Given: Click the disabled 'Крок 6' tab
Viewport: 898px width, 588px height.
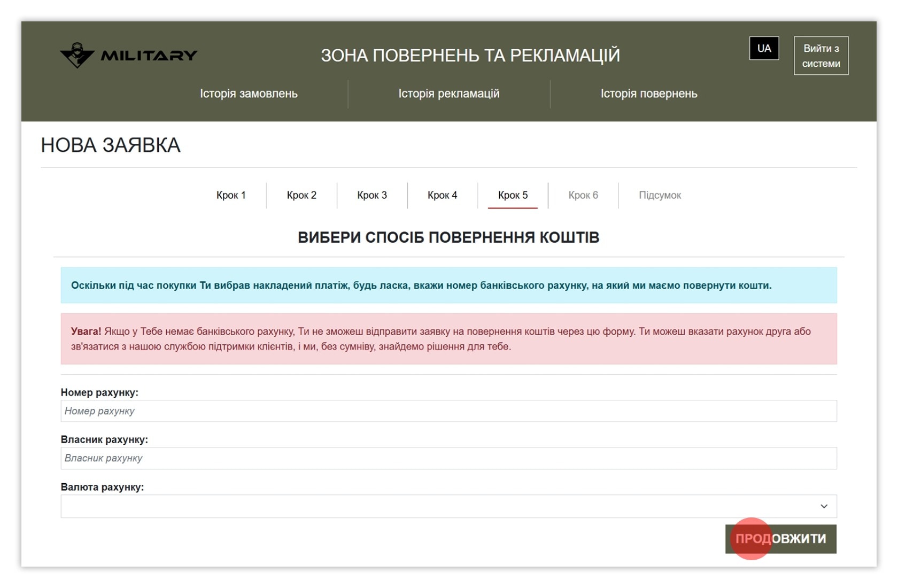Looking at the screenshot, I should pyautogui.click(x=583, y=195).
